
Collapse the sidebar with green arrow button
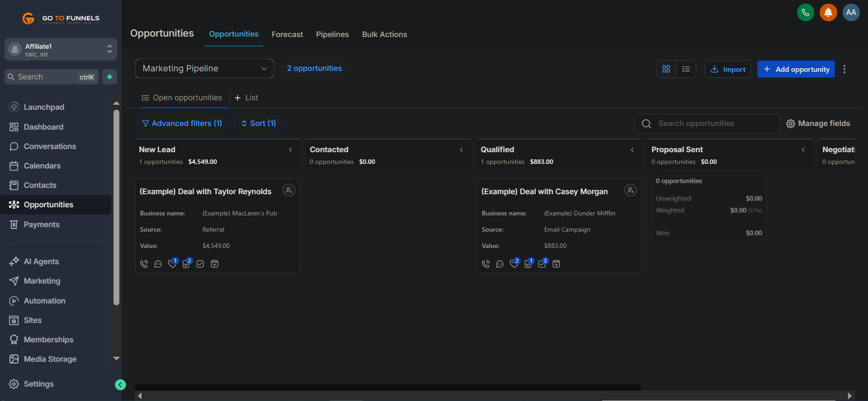(120, 384)
